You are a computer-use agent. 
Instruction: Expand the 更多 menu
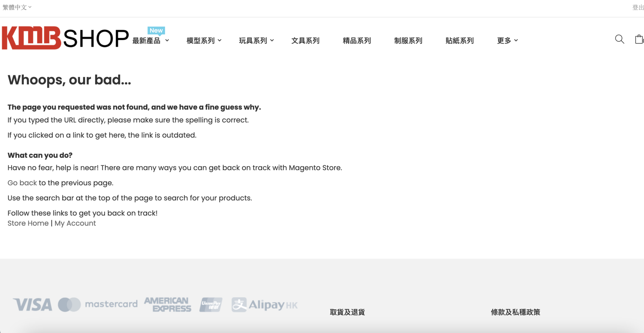pyautogui.click(x=507, y=41)
